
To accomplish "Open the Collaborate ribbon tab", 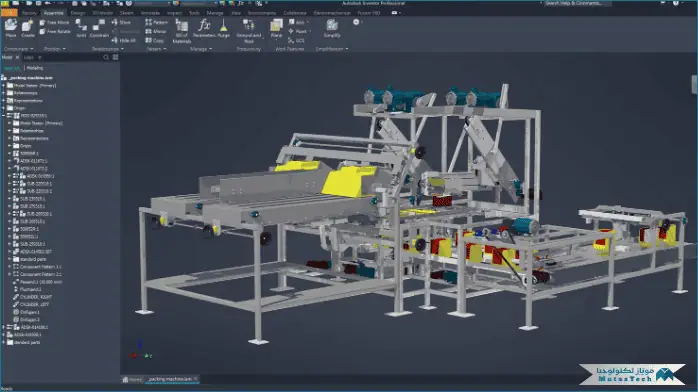I will pos(295,13).
